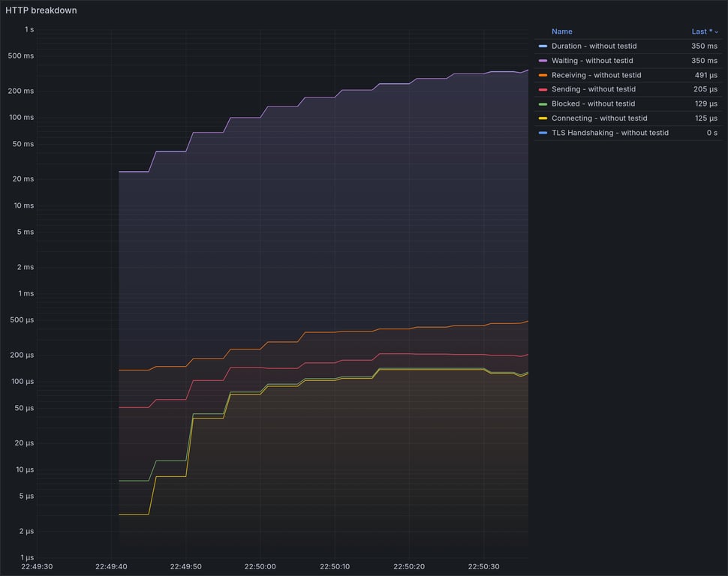Click the 200 ms y-axis label
Viewport: 728px width, 576px height.
pyautogui.click(x=21, y=91)
